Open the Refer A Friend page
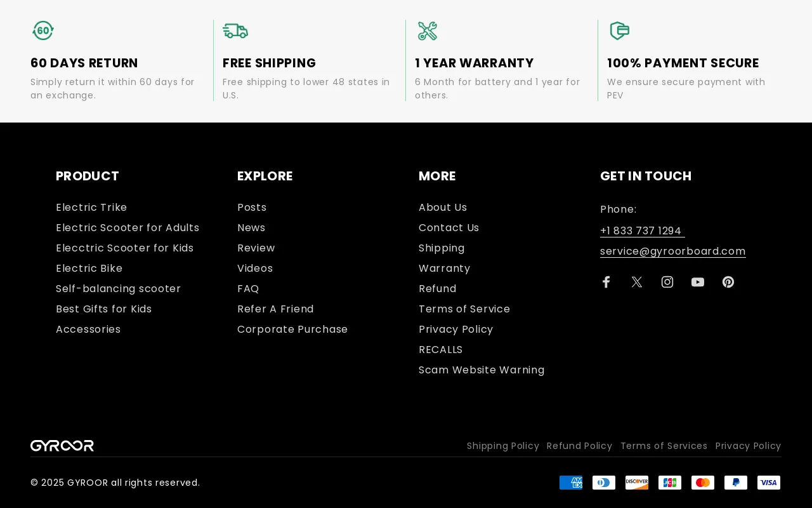The height and width of the screenshot is (508, 812). (275, 309)
